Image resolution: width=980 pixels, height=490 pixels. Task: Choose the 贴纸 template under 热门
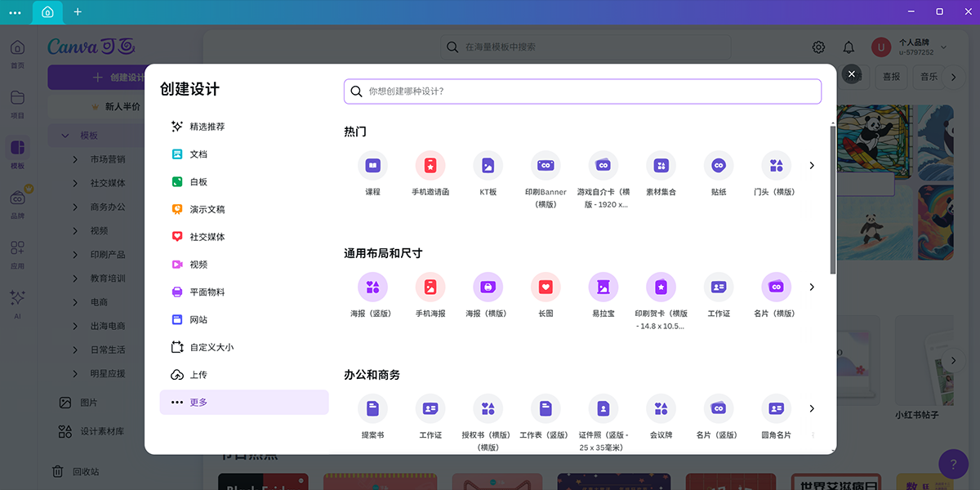(718, 165)
